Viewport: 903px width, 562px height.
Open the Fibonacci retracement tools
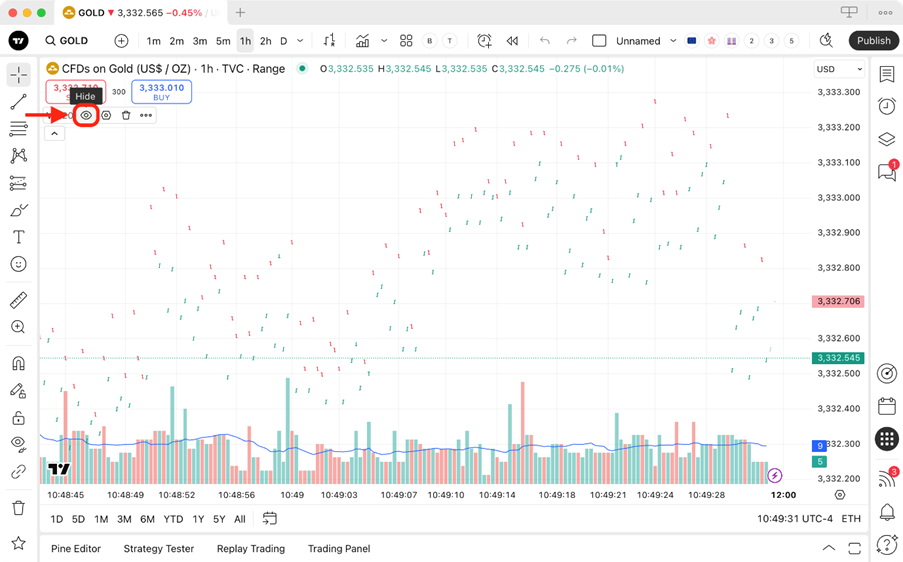click(x=18, y=128)
